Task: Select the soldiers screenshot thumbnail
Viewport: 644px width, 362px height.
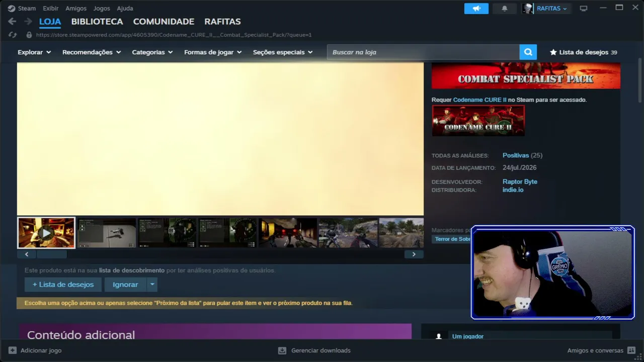Action: (348, 233)
